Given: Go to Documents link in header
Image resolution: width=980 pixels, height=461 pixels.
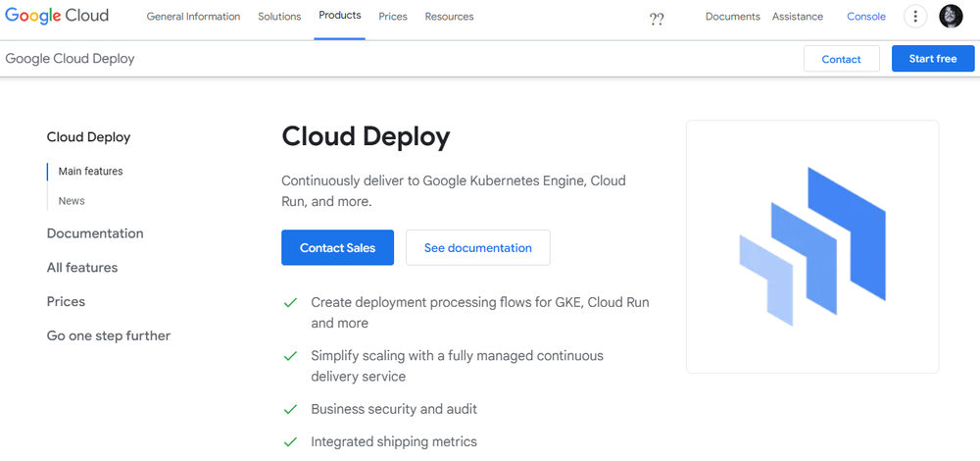Looking at the screenshot, I should click(732, 17).
